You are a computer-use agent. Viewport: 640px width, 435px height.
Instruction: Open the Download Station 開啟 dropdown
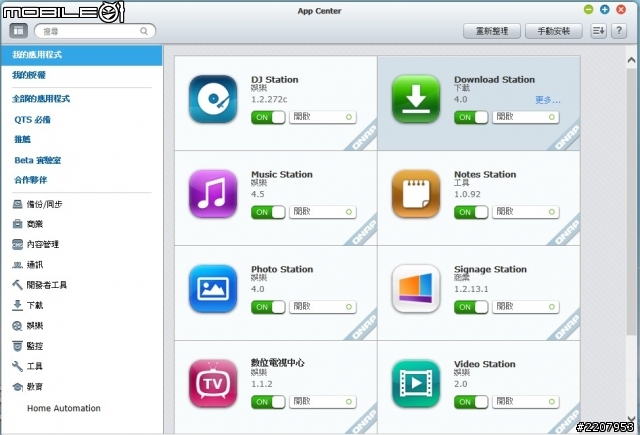[526, 117]
